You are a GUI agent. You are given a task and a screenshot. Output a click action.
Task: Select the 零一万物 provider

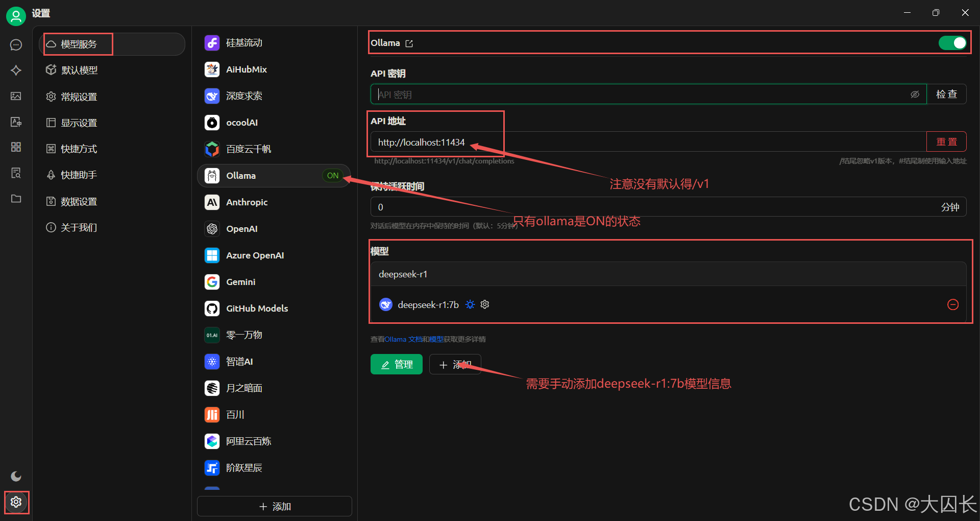274,335
